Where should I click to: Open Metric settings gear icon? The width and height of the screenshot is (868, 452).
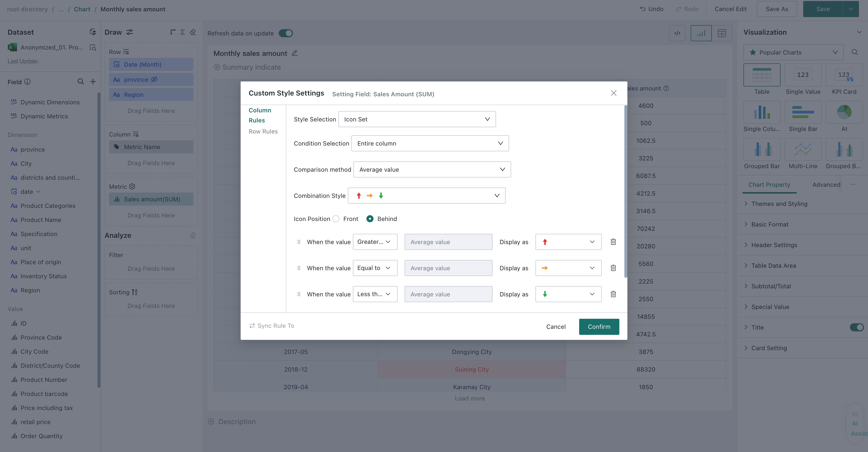click(x=132, y=187)
